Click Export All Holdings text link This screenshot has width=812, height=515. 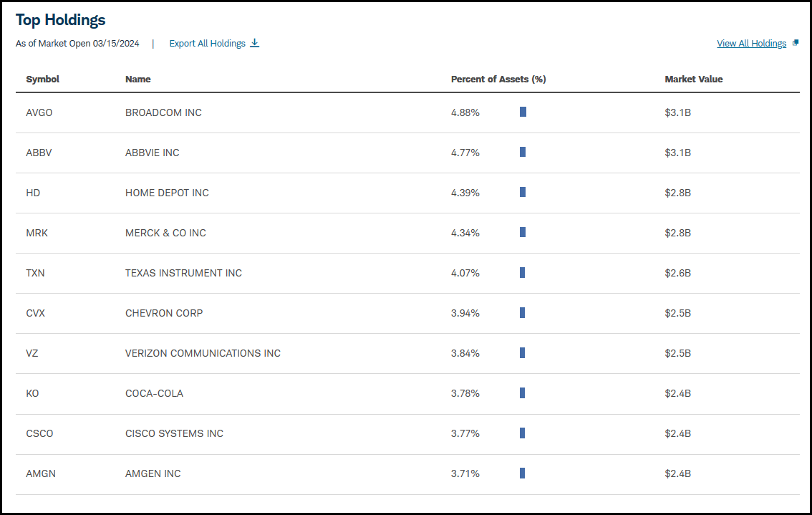(x=207, y=44)
